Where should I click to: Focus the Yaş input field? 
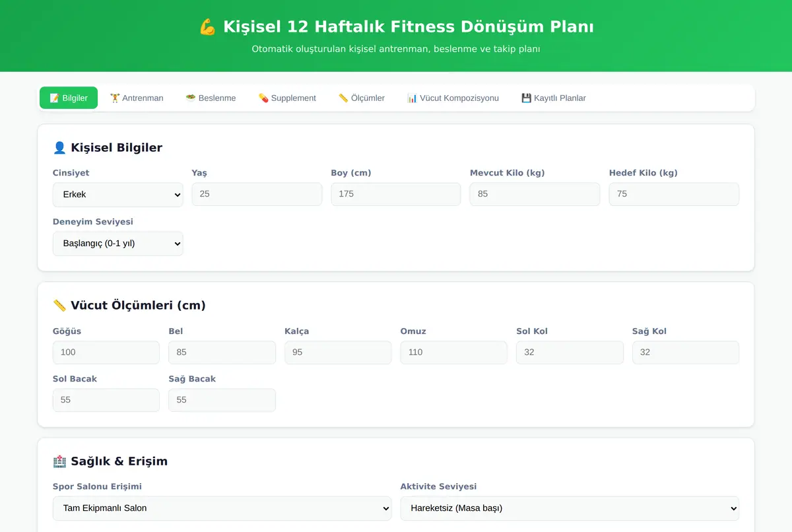point(257,194)
